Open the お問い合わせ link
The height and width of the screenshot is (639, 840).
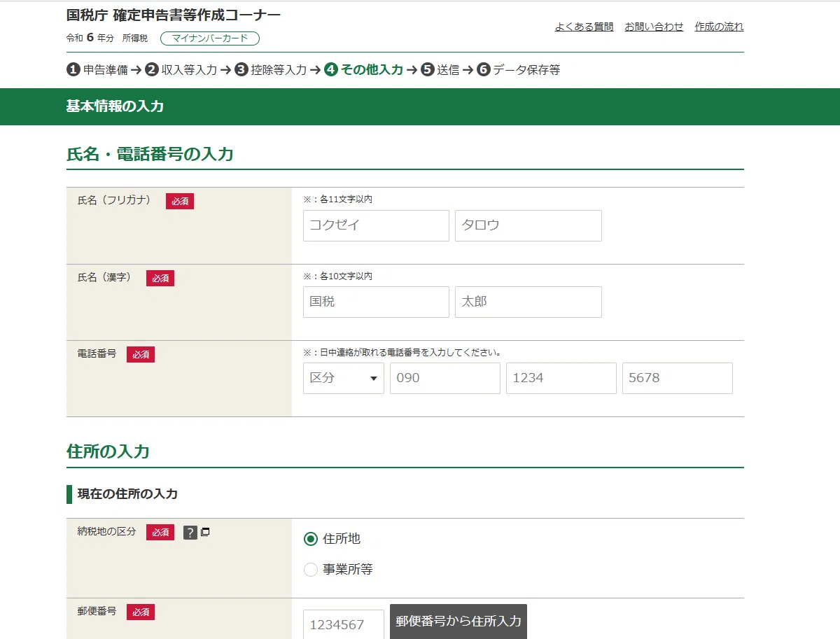coord(654,27)
